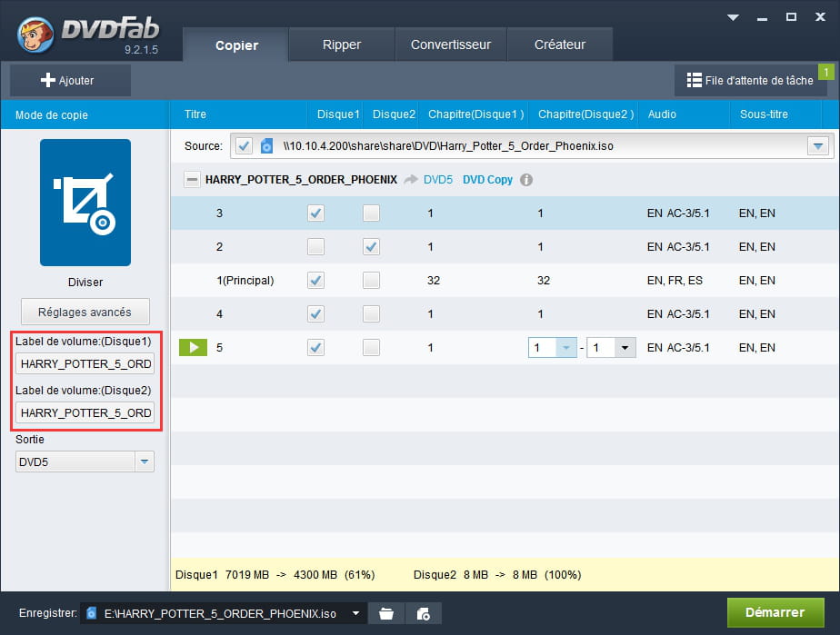Viewport: 840px width, 635px height.
Task: Open the Source path dropdown arrow
Action: [x=818, y=145]
